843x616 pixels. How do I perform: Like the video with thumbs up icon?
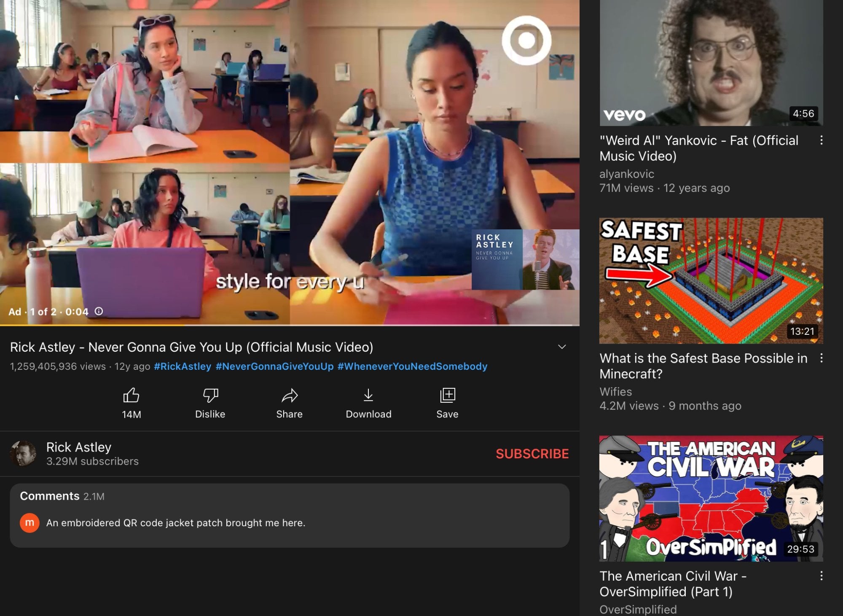click(131, 395)
